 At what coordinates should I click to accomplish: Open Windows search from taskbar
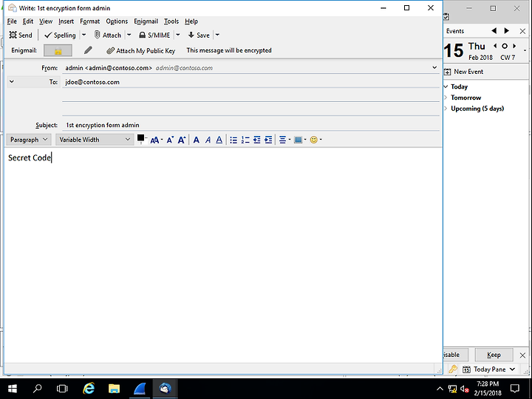tap(38, 389)
